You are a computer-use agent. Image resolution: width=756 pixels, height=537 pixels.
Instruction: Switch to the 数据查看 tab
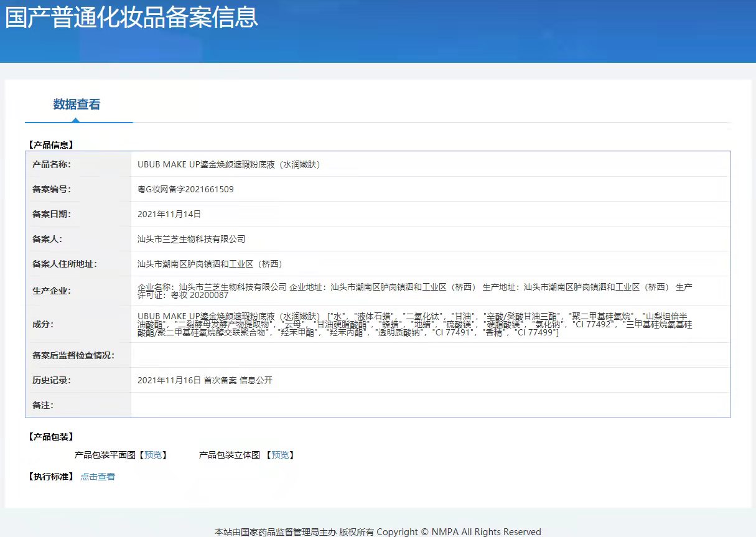pyautogui.click(x=77, y=105)
